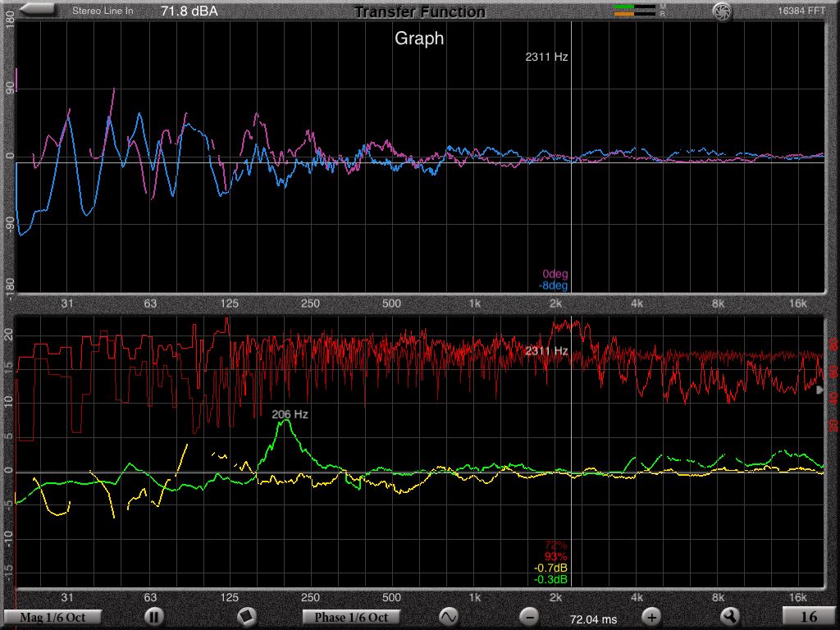Image resolution: width=840 pixels, height=630 pixels.
Task: Toggle the pink 0deg trace legend
Action: (x=555, y=274)
